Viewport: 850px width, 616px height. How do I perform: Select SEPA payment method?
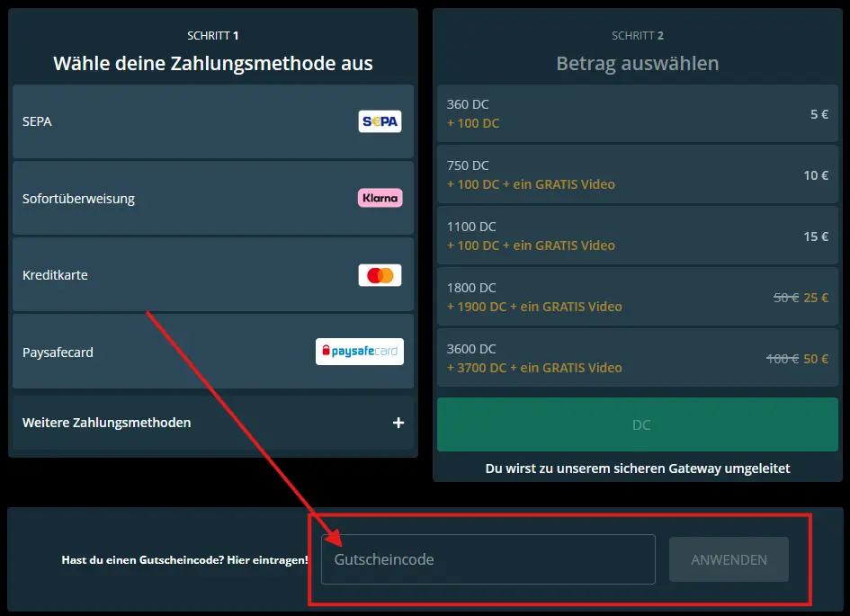point(180,121)
